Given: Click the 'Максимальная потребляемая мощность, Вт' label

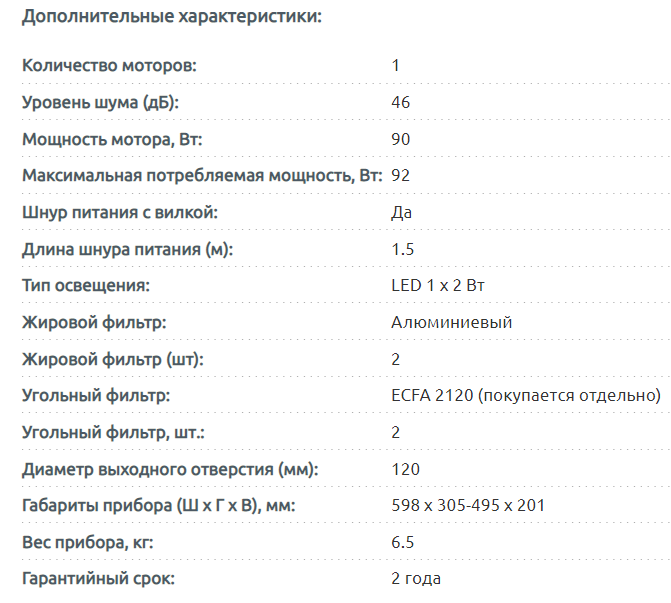Looking at the screenshot, I should (203, 176).
